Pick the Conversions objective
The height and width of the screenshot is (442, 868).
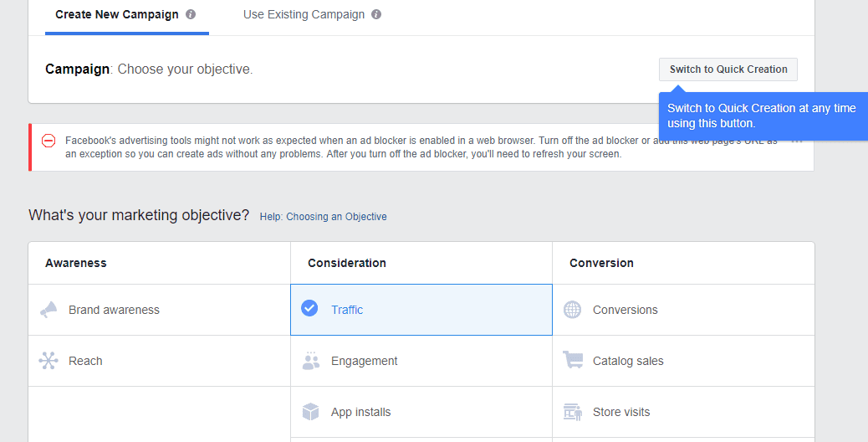[x=684, y=310]
